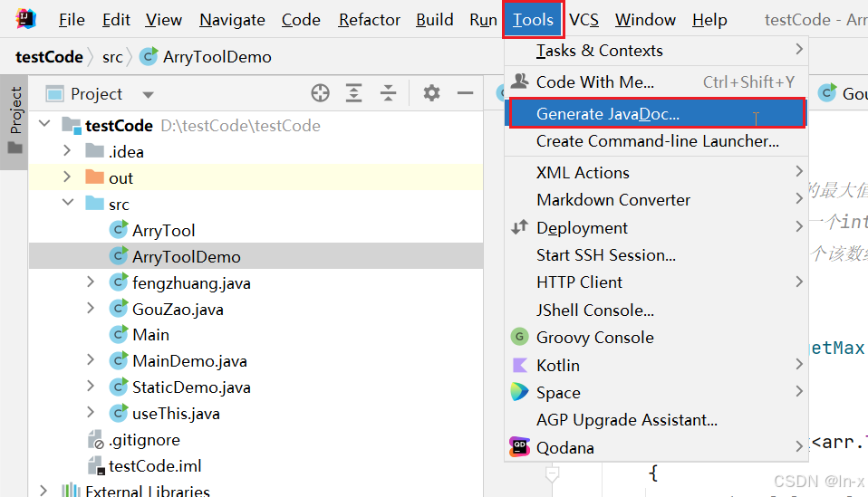Screen dimensions: 868x497
Task: Choose Generate JavaDoc... from Tools menu
Action: coord(657,113)
